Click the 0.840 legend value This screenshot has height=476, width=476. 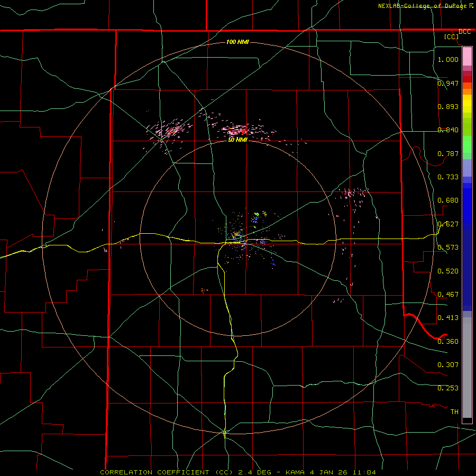point(448,130)
